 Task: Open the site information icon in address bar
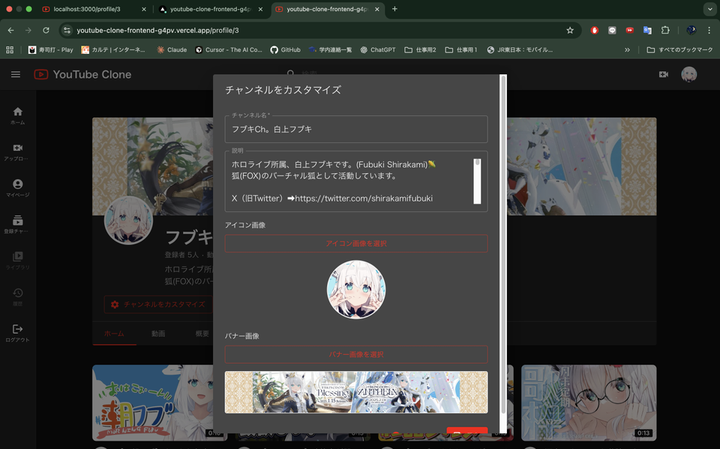67,30
